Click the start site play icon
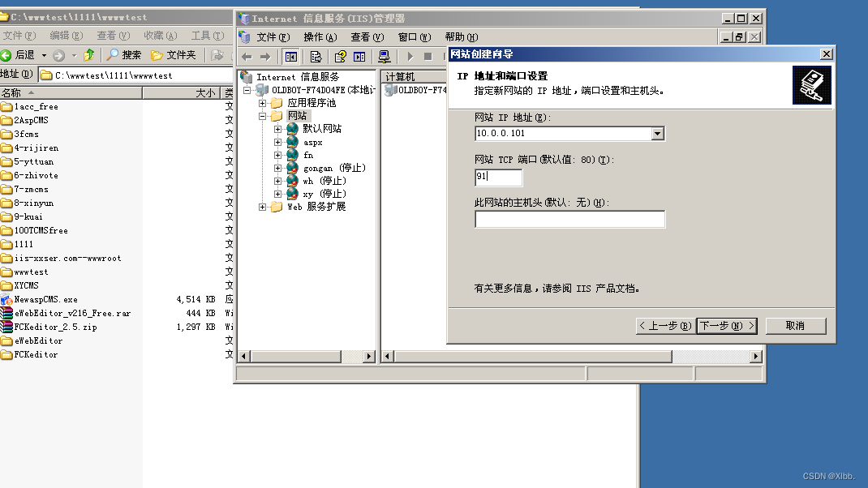The height and width of the screenshot is (488, 868). (x=410, y=57)
